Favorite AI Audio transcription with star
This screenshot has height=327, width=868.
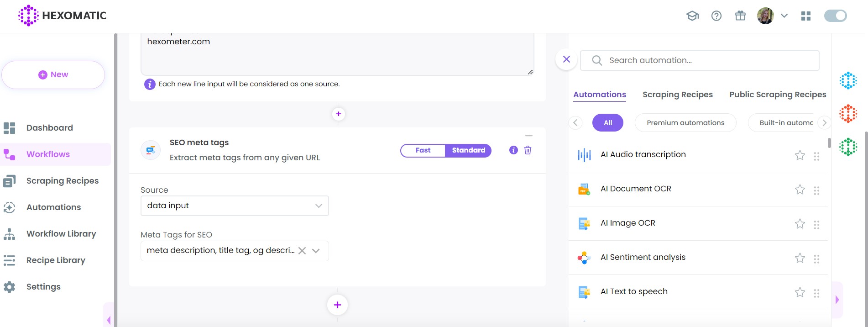(800, 155)
